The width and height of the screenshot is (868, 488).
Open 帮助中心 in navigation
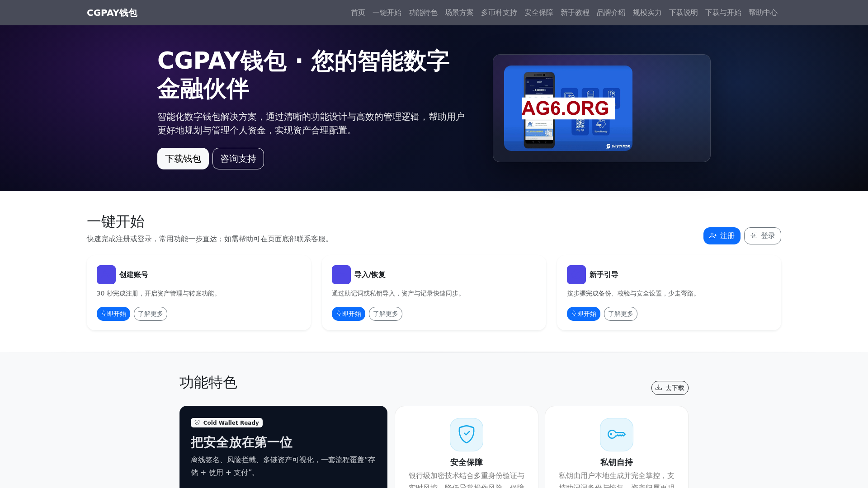[x=763, y=13]
